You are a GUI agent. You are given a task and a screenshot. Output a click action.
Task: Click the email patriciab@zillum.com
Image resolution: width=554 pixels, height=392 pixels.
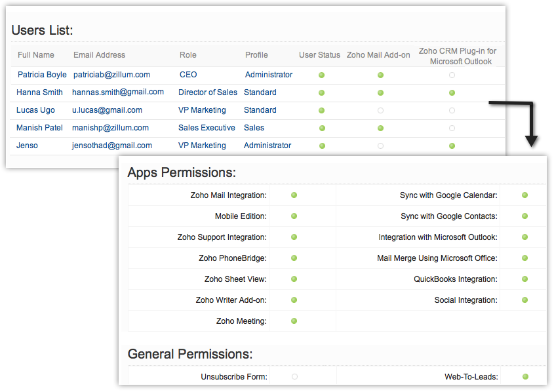pyautogui.click(x=111, y=75)
